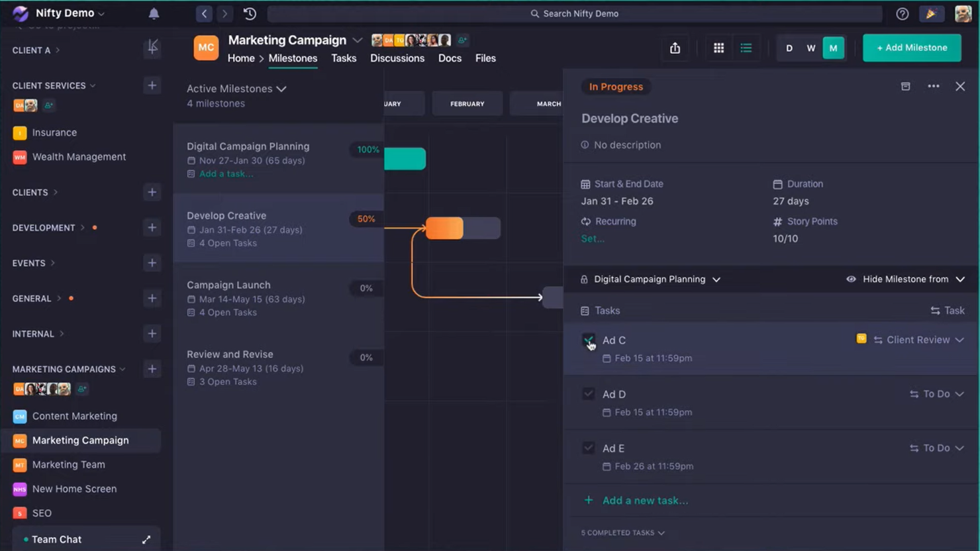Add a project to Client Services
The image size is (980, 551).
(x=152, y=85)
